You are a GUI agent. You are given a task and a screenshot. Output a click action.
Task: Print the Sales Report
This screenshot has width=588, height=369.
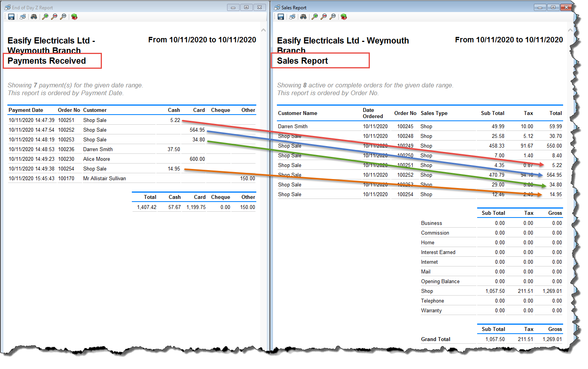(292, 17)
